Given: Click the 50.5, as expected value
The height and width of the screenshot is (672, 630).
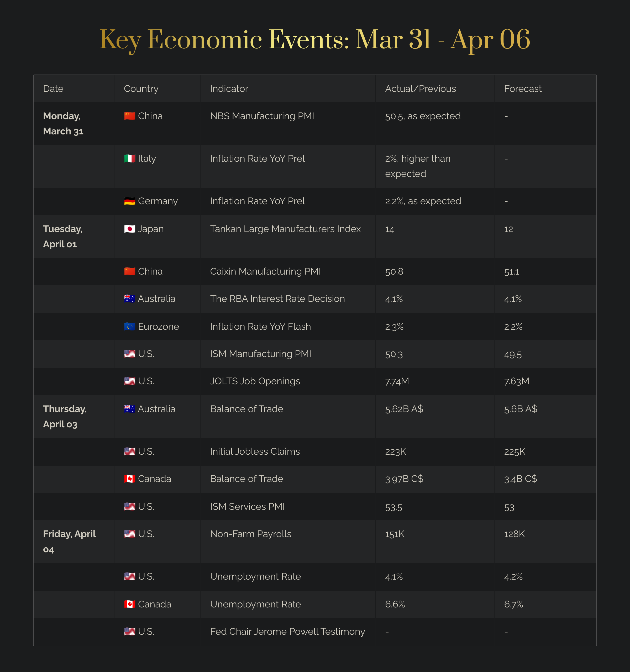Looking at the screenshot, I should (423, 116).
